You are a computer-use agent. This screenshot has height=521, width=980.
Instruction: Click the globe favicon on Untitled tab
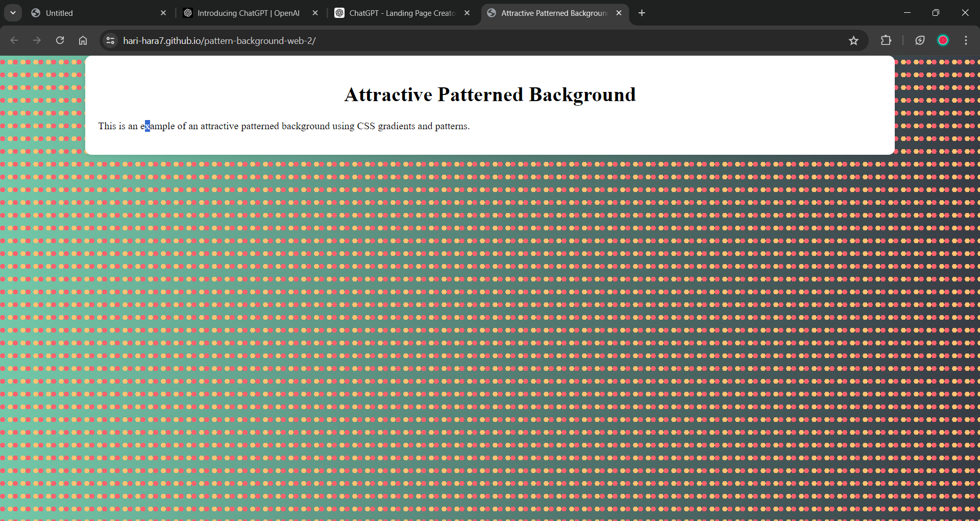36,13
